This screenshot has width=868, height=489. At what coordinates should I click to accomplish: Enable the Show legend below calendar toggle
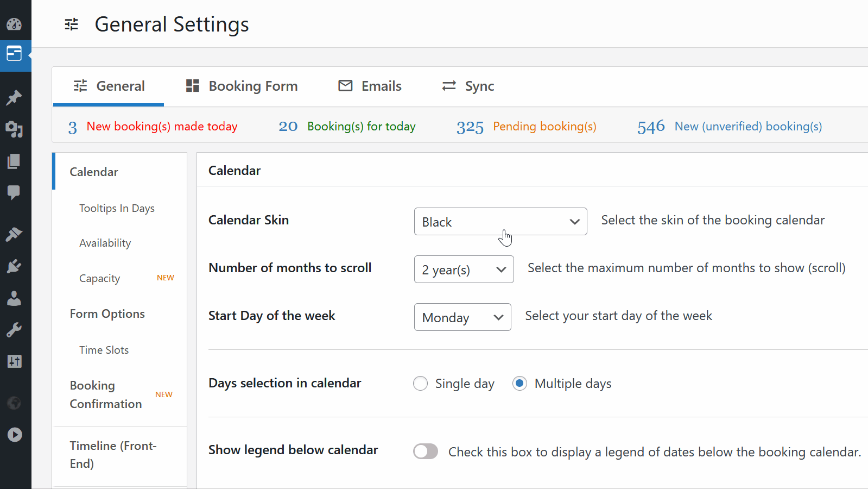pos(426,452)
